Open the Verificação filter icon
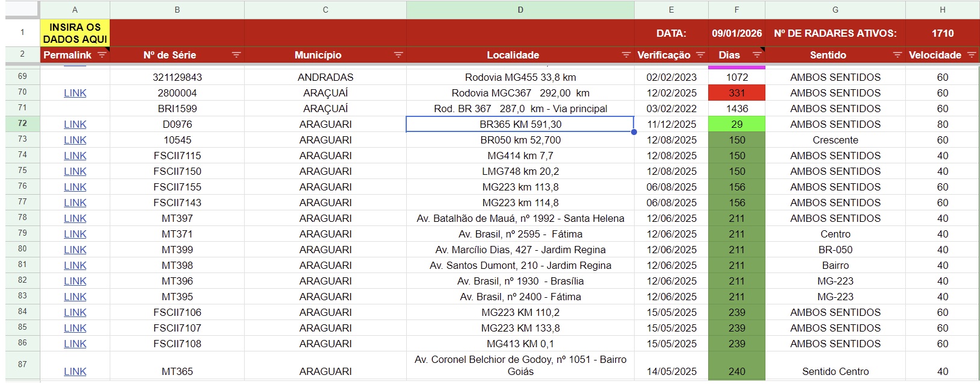 (700, 55)
